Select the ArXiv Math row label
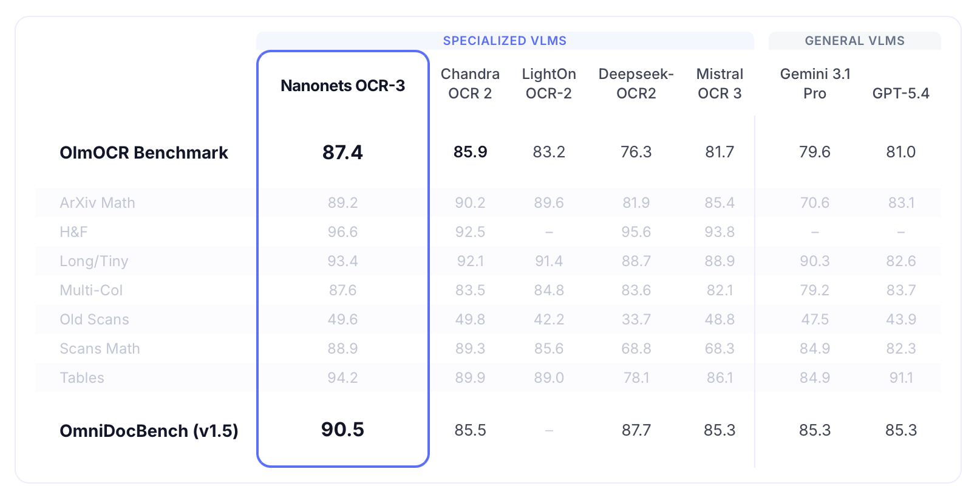Image resolution: width=980 pixels, height=497 pixels. point(98,203)
